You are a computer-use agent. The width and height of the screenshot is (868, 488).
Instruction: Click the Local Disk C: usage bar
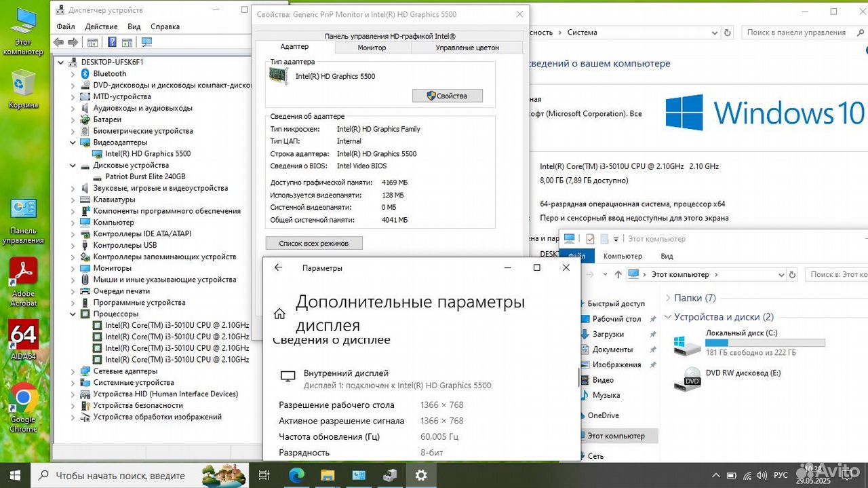tap(765, 343)
